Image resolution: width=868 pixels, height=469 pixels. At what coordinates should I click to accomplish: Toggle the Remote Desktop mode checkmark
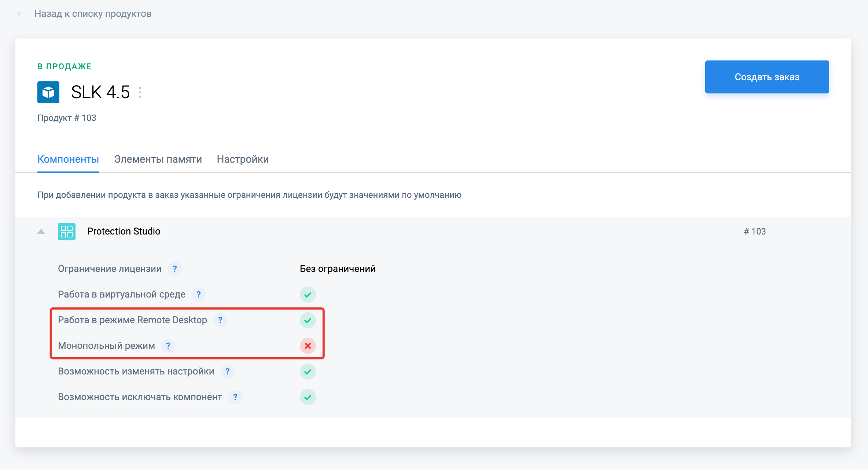(308, 320)
